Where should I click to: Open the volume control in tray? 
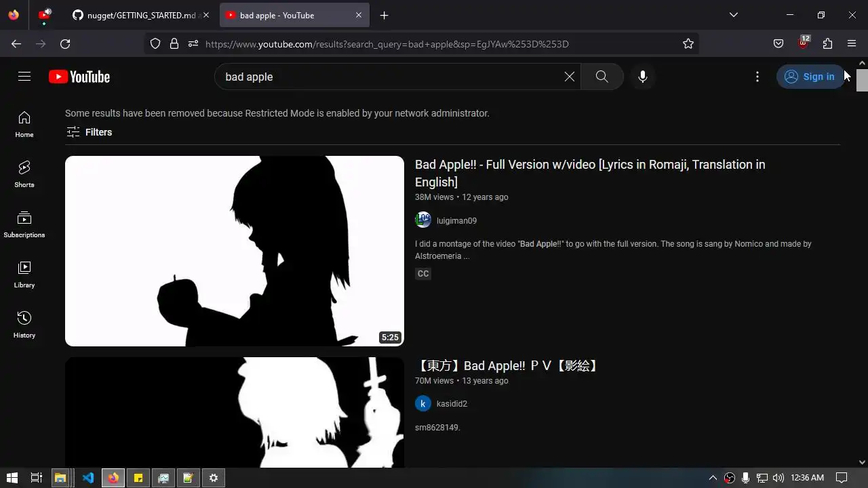(x=778, y=478)
